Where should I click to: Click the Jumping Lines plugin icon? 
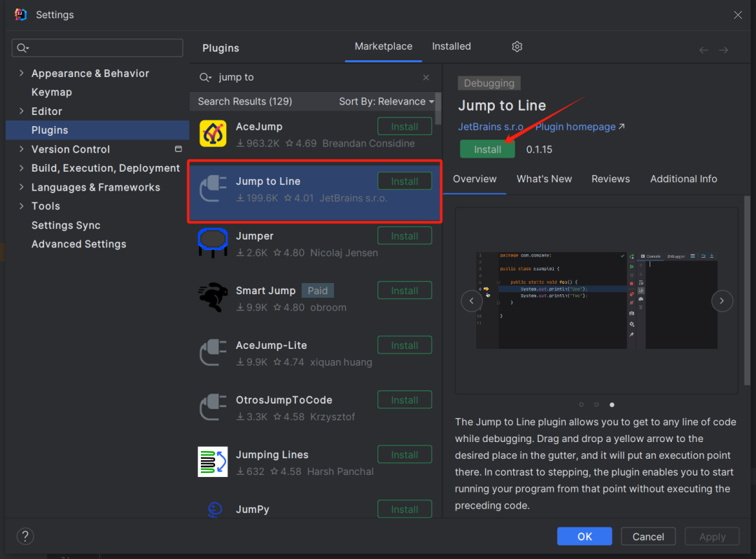coord(213,462)
